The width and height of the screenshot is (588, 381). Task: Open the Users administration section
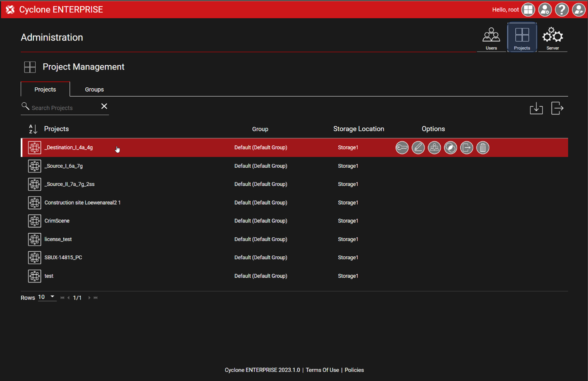(x=491, y=38)
